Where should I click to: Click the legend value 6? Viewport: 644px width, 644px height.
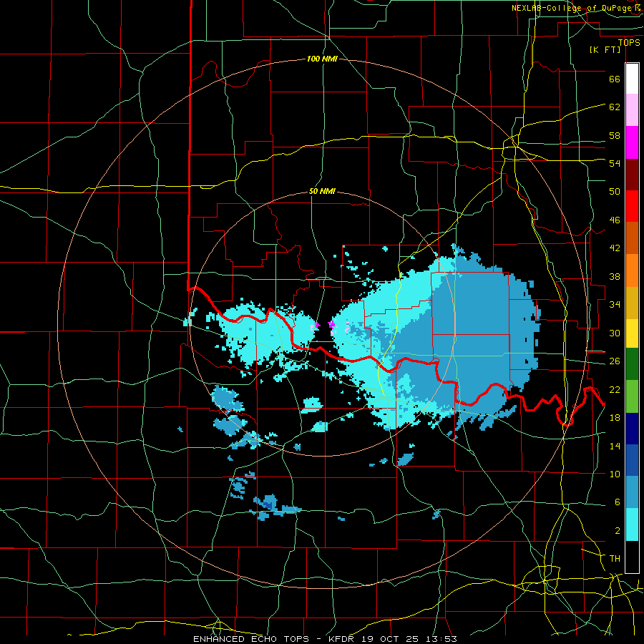pyautogui.click(x=617, y=502)
